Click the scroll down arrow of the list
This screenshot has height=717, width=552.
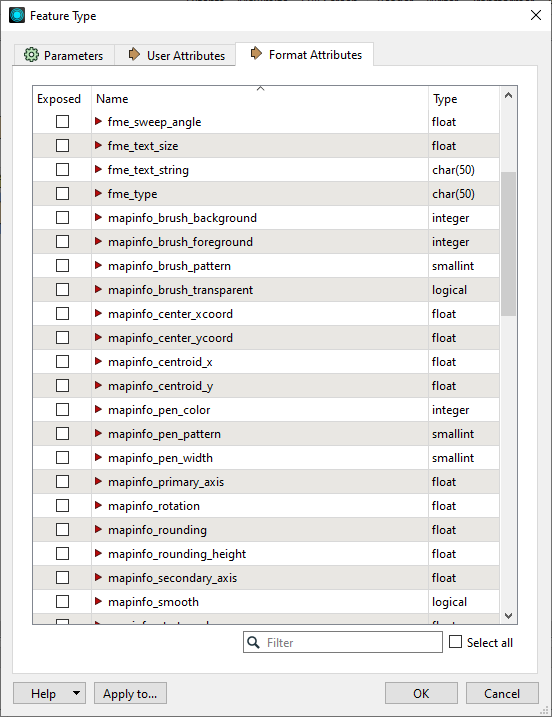click(x=508, y=615)
